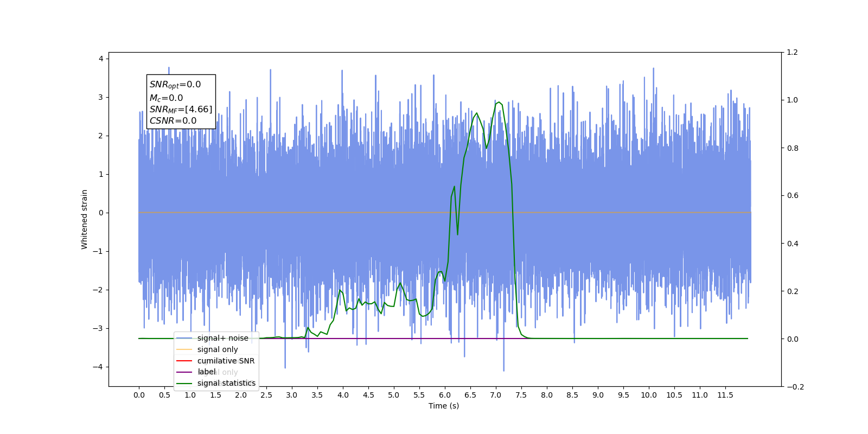The height and width of the screenshot is (434, 868).
Task: Click the 11.5 tick on time axis
Action: pos(725,395)
